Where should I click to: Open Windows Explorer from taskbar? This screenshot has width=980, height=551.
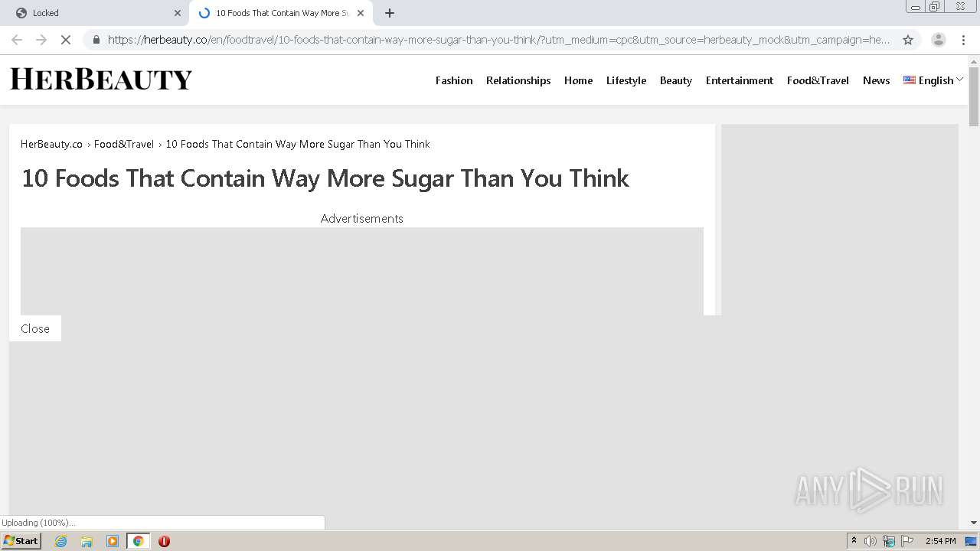point(87,541)
